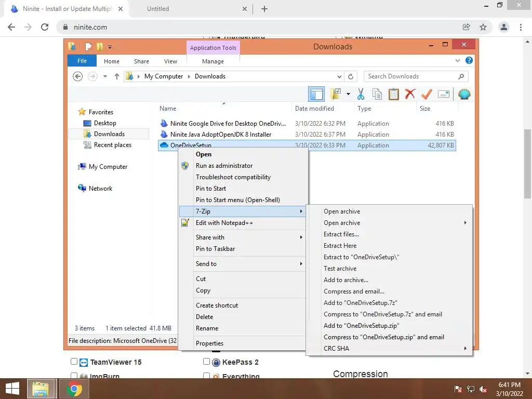Sort by the Name column header
This screenshot has height=399, width=532.
tap(224, 109)
